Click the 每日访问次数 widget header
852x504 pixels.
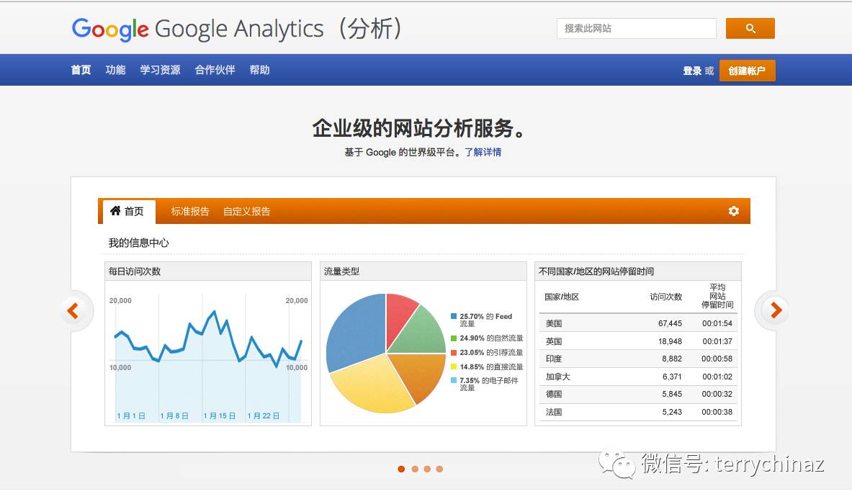point(208,271)
